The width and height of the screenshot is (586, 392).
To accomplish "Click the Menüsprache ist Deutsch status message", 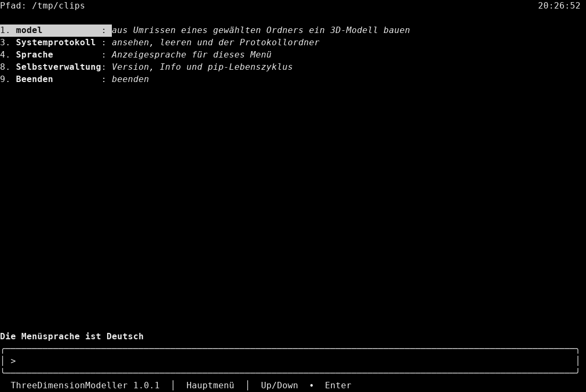I will (72, 336).
